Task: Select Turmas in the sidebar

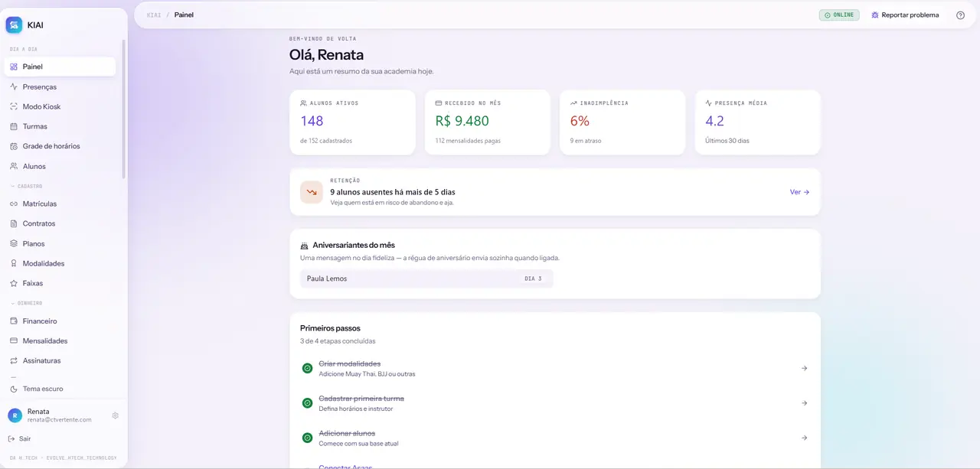Action: tap(60, 126)
